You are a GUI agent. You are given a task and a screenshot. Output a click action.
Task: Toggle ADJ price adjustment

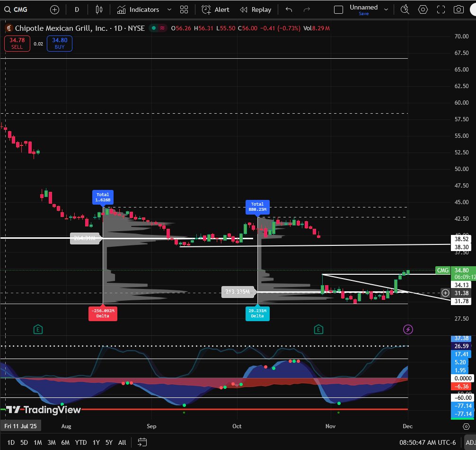point(470,442)
